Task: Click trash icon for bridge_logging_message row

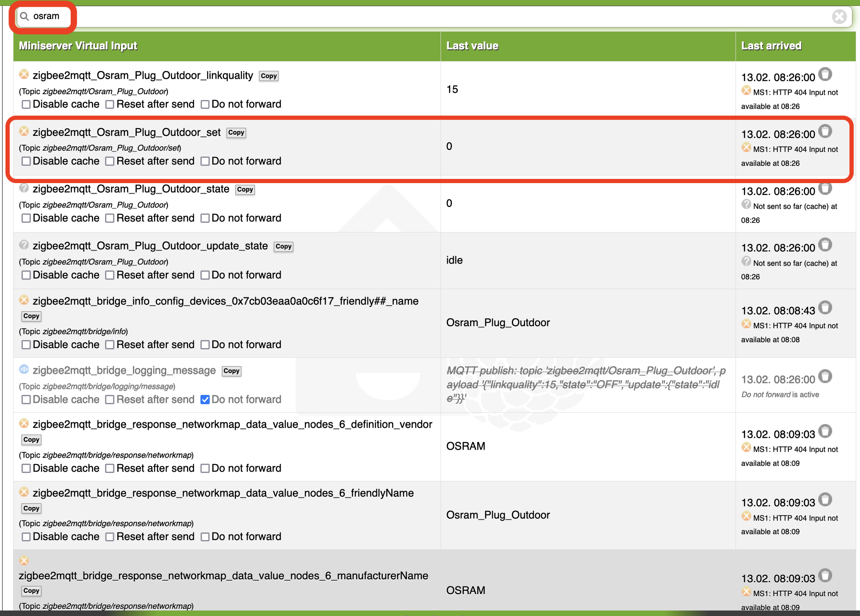Action: click(x=825, y=376)
